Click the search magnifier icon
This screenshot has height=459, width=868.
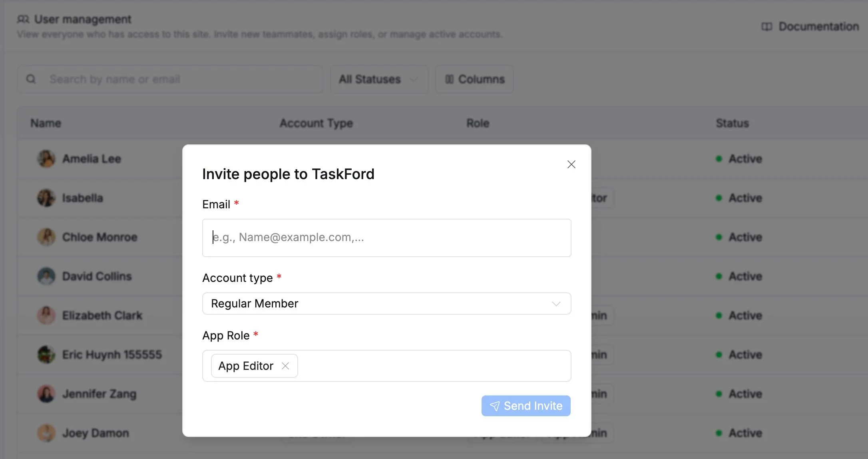pyautogui.click(x=31, y=79)
